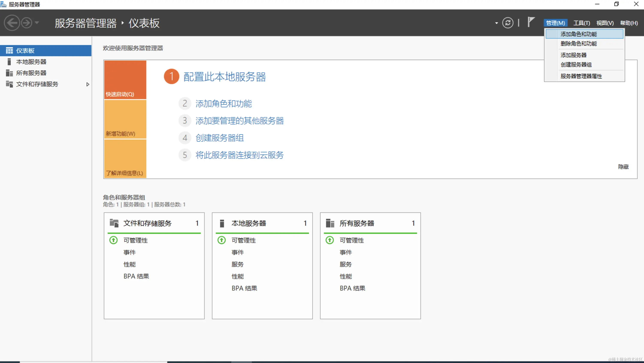Open 本地服务器 from the sidebar icon
The width and height of the screenshot is (644, 363).
[x=9, y=62]
